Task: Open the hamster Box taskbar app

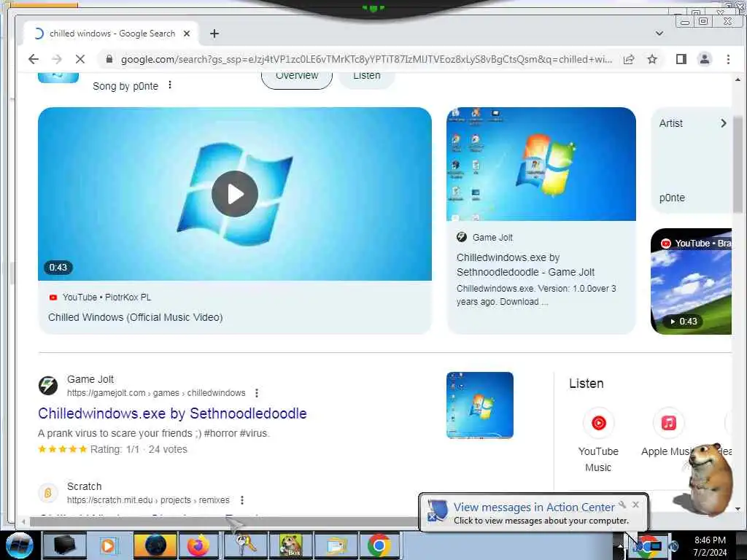Action: tap(290, 545)
